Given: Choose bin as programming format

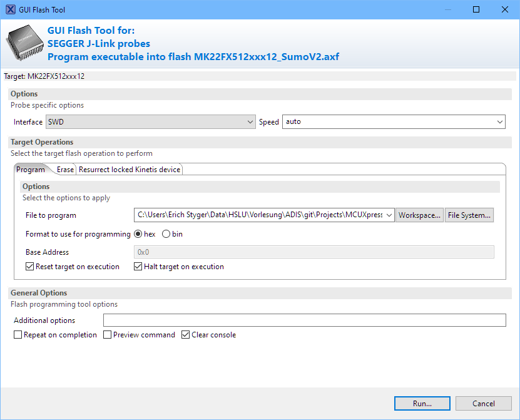Looking at the screenshot, I should [x=166, y=234].
